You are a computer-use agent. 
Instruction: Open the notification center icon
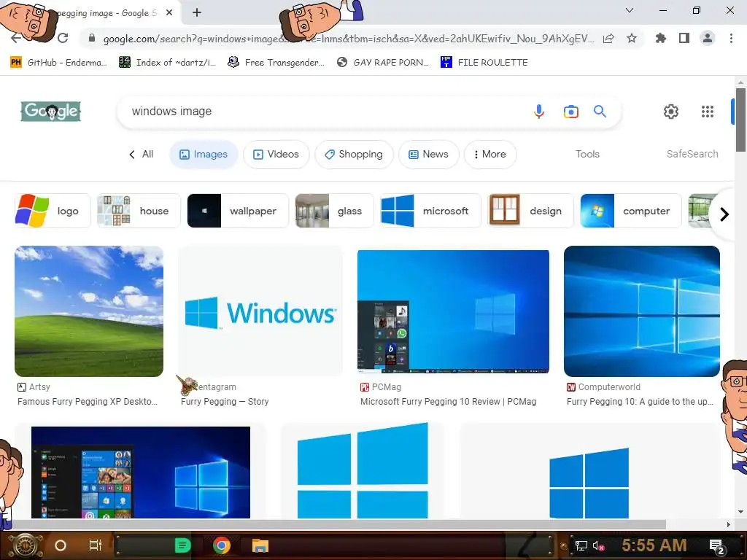click(x=717, y=547)
